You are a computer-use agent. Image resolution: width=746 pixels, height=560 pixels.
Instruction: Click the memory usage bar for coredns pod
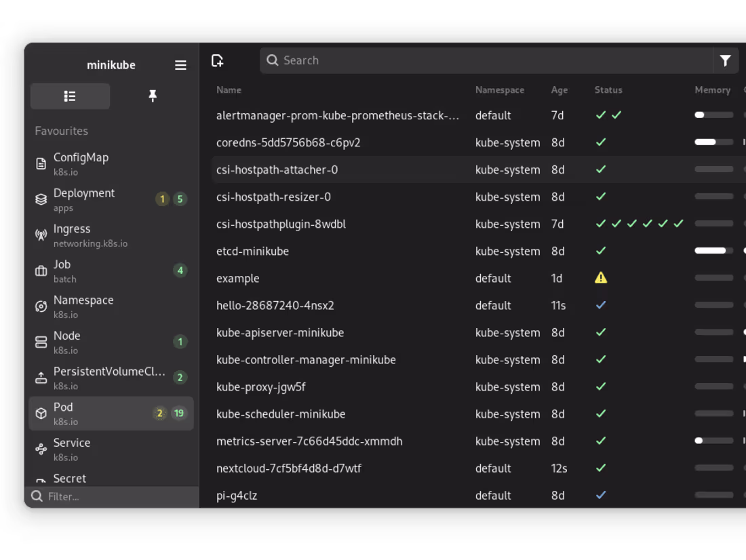point(712,142)
